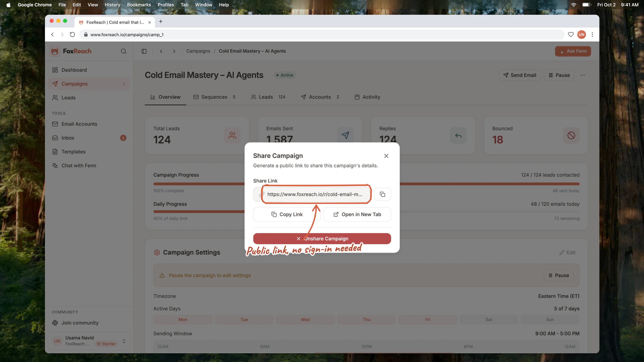Go back with the breadcrumb left arrow
The image size is (644, 362).
click(x=161, y=51)
